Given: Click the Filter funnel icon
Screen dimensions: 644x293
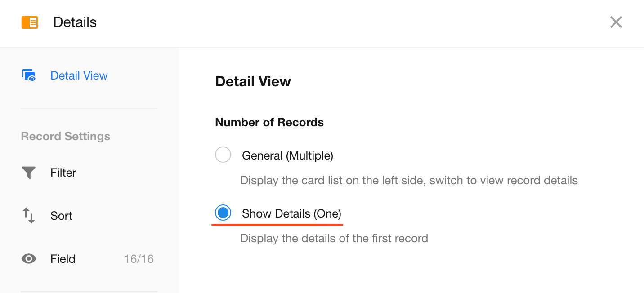Looking at the screenshot, I should click(x=29, y=173).
